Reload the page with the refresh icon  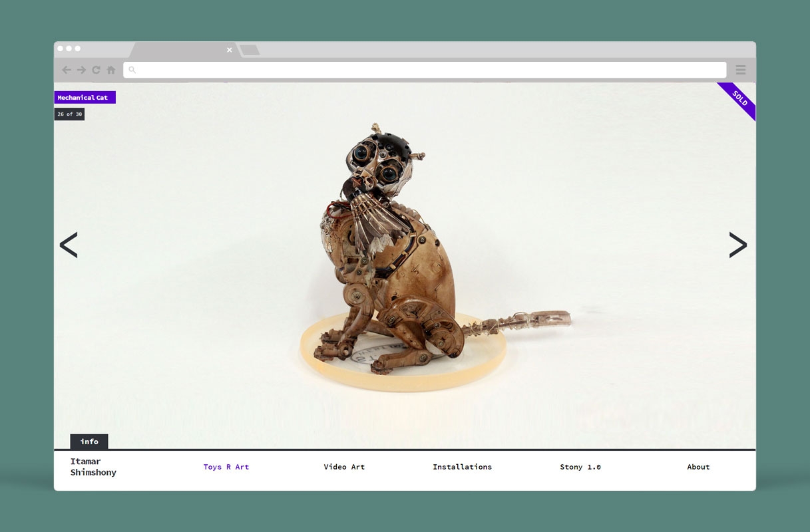pyautogui.click(x=97, y=70)
